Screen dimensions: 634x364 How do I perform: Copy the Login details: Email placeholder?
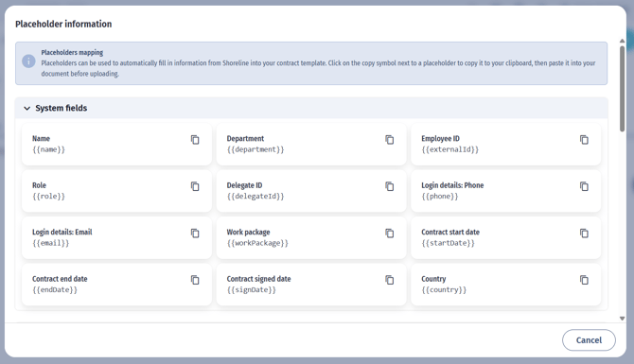pos(195,234)
